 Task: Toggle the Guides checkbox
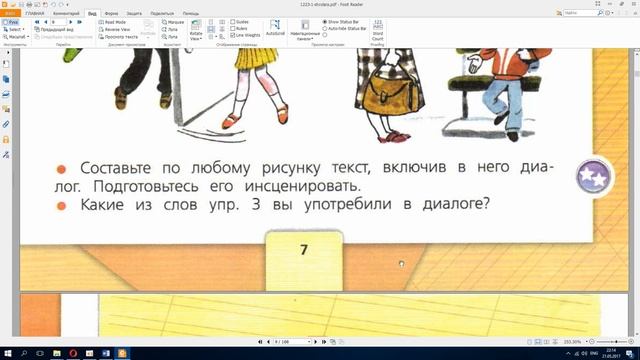coord(239,22)
